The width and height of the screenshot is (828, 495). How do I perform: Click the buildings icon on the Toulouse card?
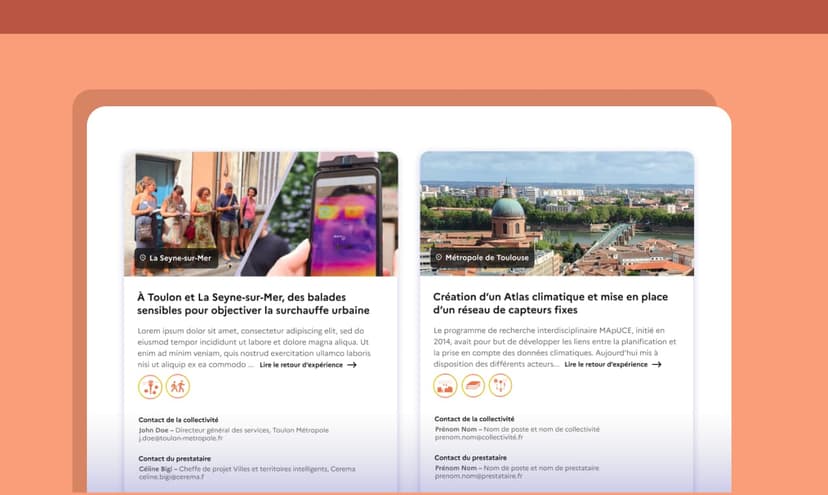pos(445,386)
